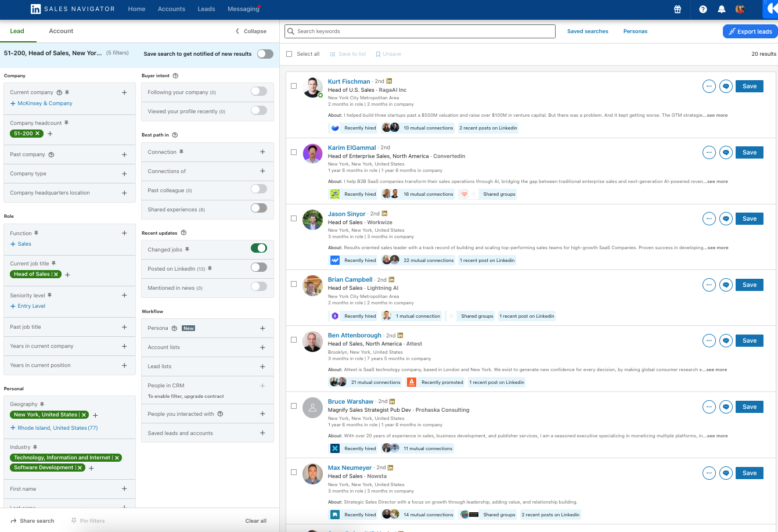
Task: Add Rhode Island, United States geography suggestion
Action: 54,428
